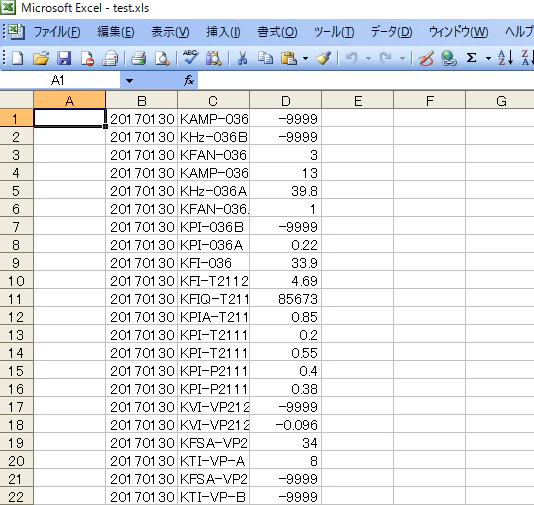The width and height of the screenshot is (534, 505).
Task: Click the fx insert function button
Action: click(189, 81)
